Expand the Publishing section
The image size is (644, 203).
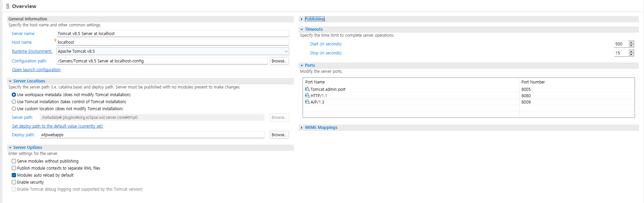(302, 19)
